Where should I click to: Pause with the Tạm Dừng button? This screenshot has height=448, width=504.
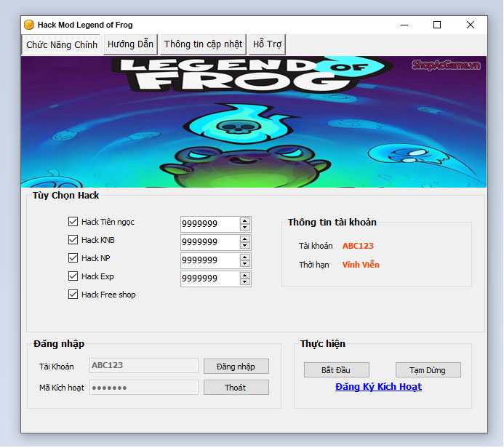click(x=428, y=370)
